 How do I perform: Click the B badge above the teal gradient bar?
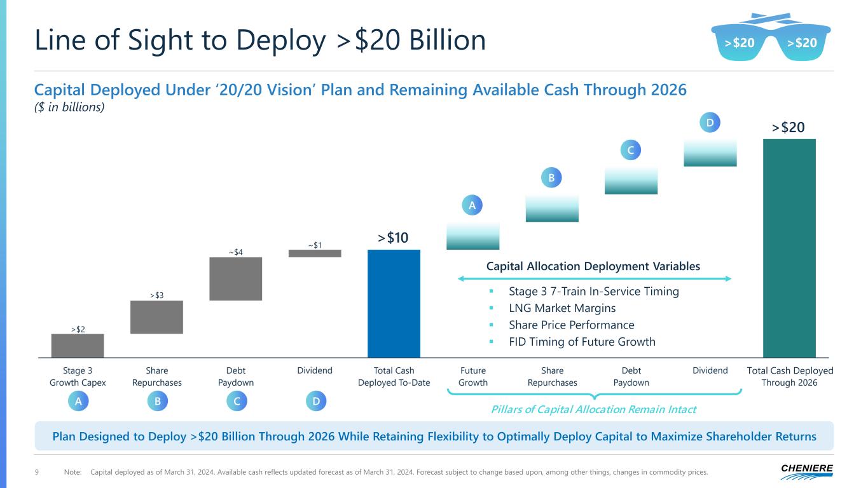[x=551, y=178]
